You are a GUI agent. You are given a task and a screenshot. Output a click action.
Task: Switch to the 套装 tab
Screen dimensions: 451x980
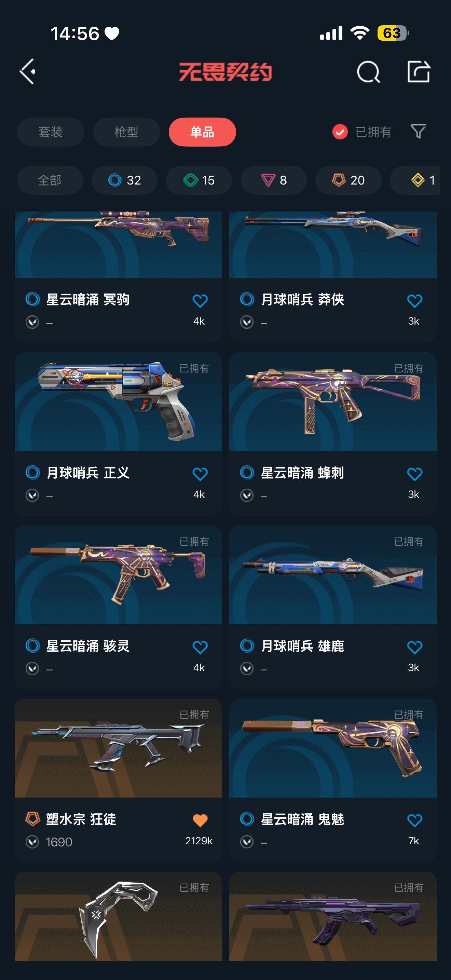click(51, 132)
